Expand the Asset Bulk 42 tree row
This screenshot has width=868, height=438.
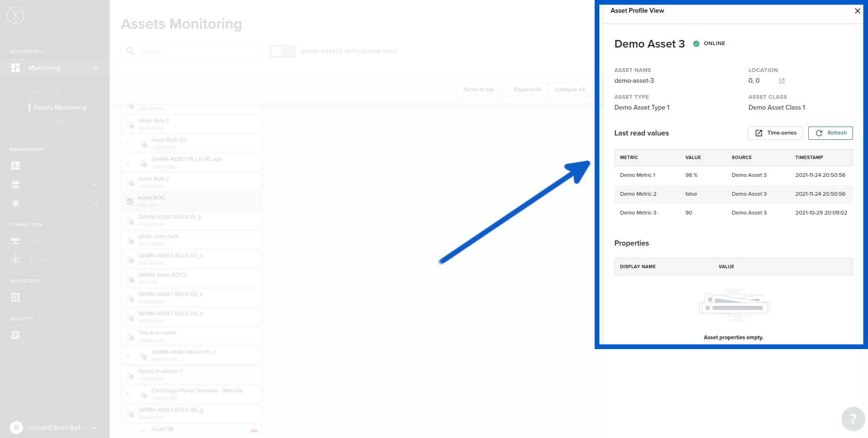[128, 143]
